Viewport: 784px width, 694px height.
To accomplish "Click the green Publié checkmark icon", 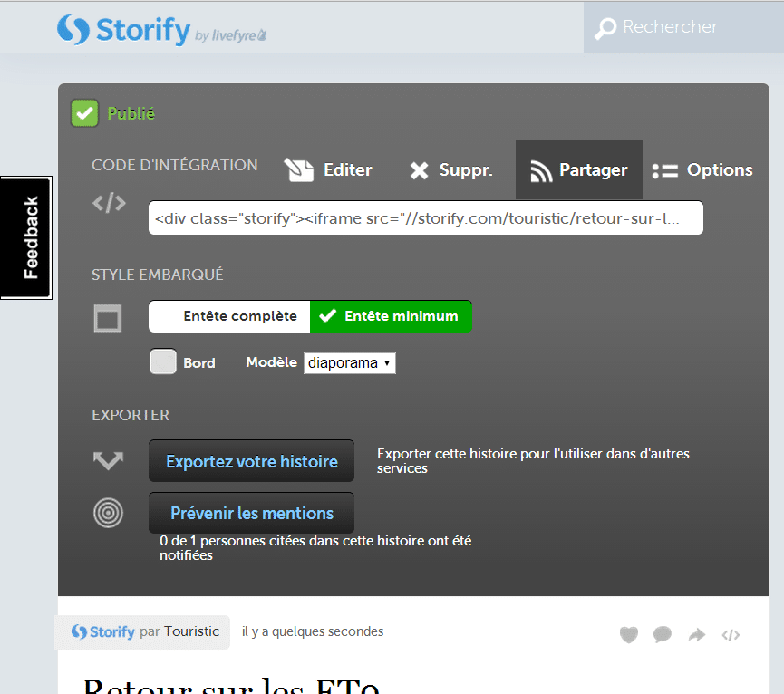I will [x=84, y=113].
